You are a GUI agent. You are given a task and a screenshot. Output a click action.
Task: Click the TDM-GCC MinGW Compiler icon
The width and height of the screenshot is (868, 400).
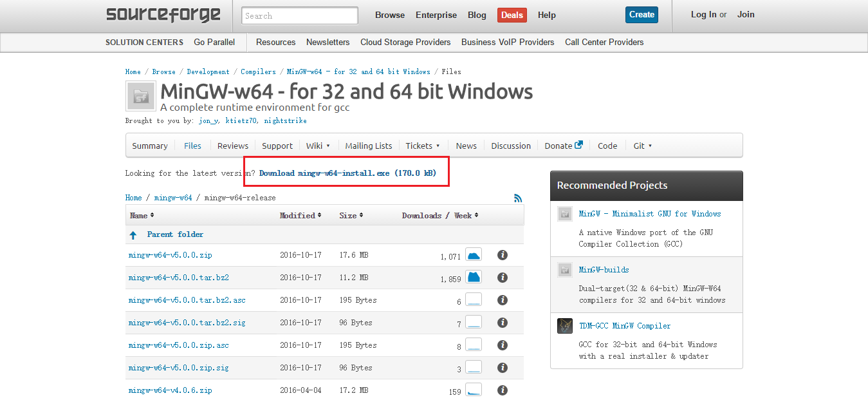click(x=565, y=326)
